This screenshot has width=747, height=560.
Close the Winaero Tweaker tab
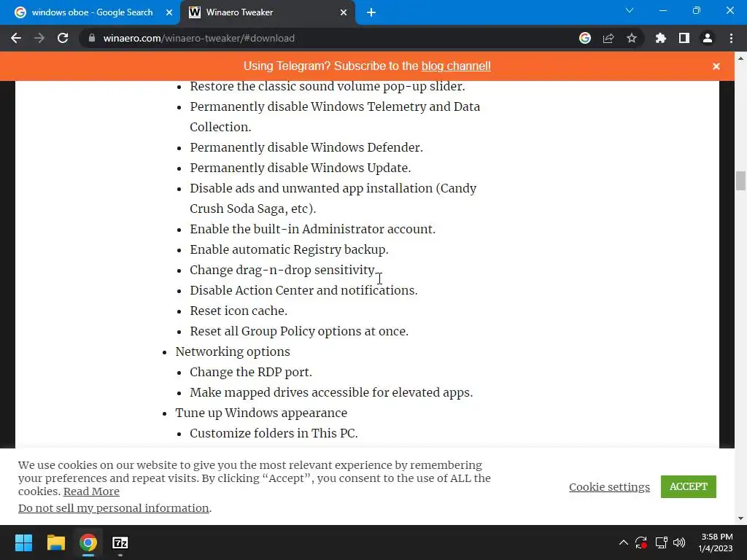(x=344, y=12)
